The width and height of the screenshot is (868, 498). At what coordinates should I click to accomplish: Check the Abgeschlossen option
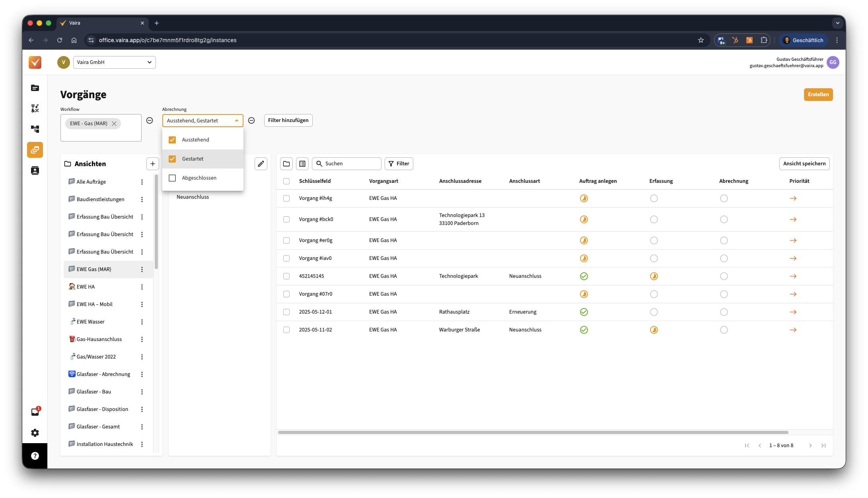click(x=172, y=178)
